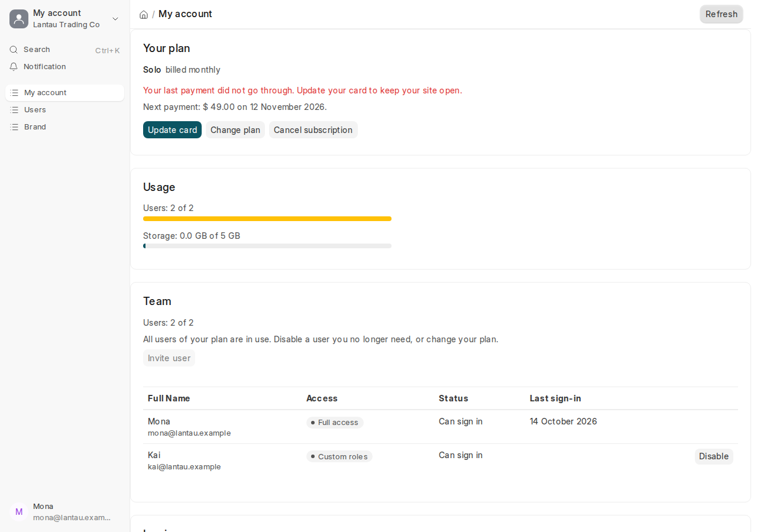This screenshot has height=532, width=757.
Task: Click the list icon beside My account
Action: (x=14, y=93)
